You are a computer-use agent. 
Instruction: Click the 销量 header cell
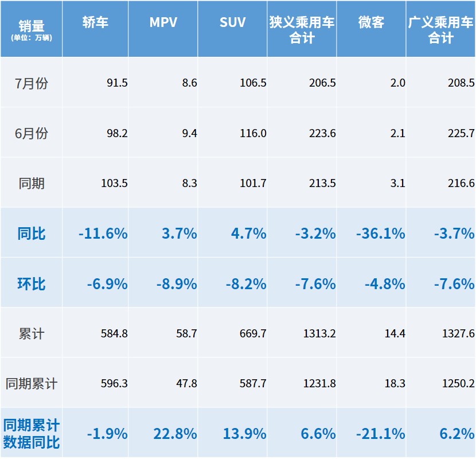(32, 29)
